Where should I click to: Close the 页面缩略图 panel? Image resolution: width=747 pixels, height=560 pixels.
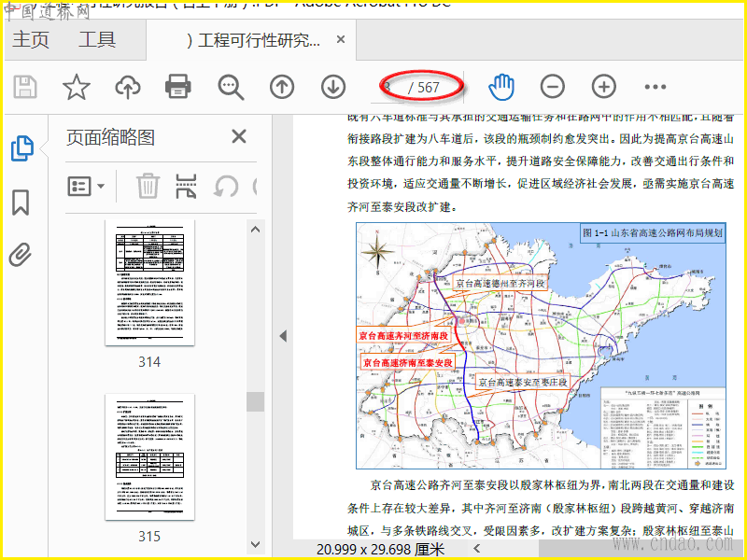point(239,136)
